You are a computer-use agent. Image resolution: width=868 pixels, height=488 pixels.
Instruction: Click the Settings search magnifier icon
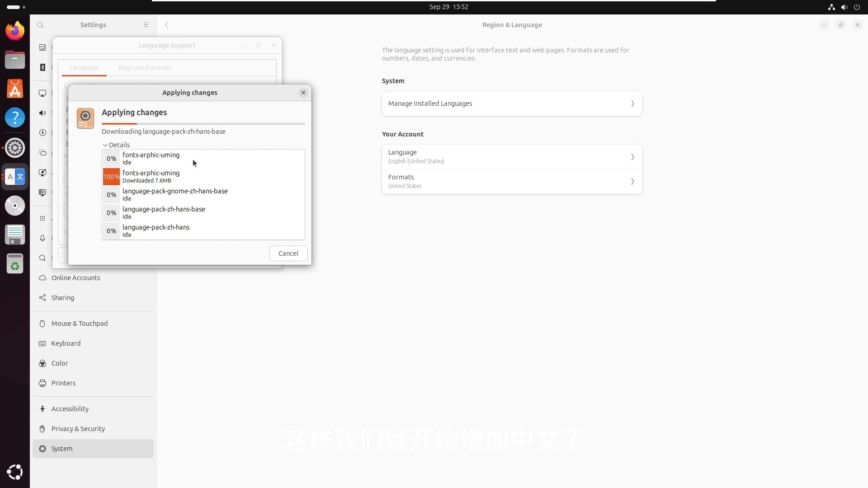click(40, 25)
